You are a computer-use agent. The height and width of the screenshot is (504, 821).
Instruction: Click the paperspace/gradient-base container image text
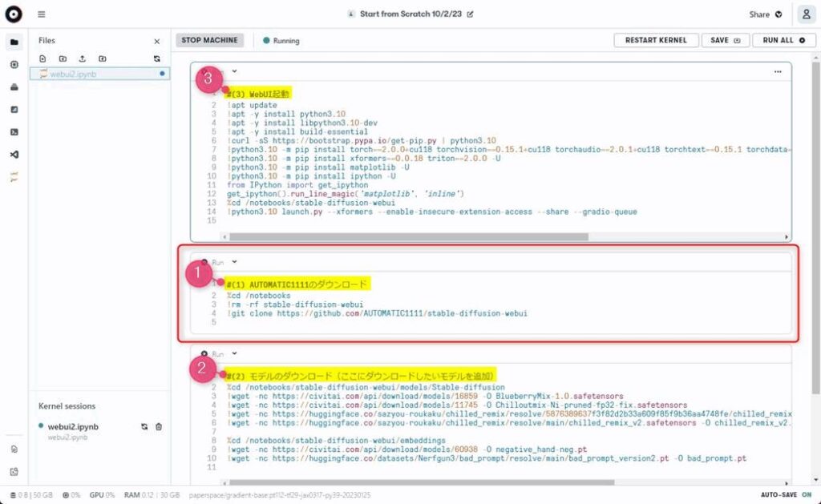[280, 494]
